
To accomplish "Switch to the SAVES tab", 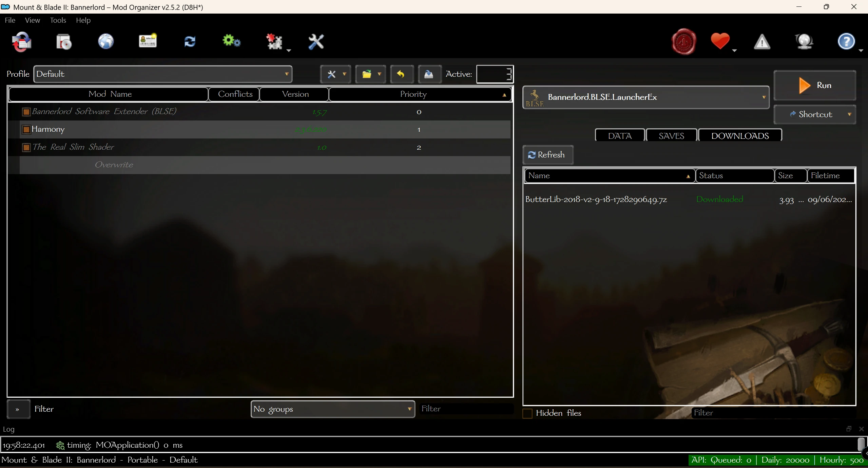I will coord(671,136).
